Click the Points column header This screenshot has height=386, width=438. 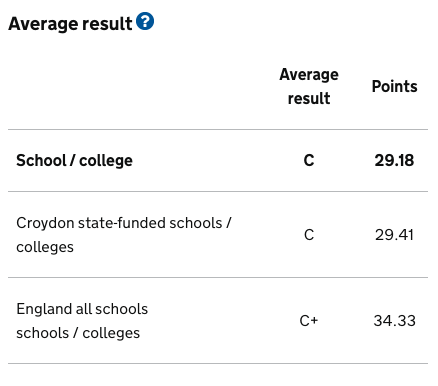394,86
